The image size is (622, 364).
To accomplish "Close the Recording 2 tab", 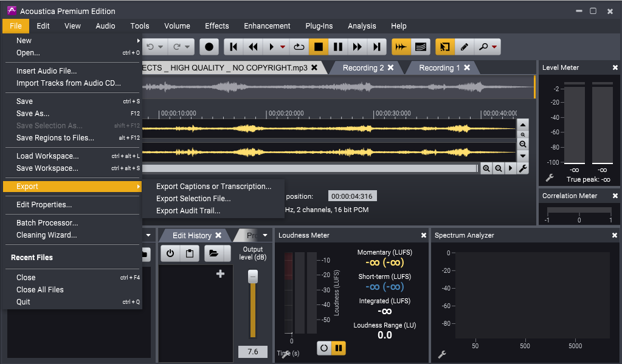I will pyautogui.click(x=391, y=68).
